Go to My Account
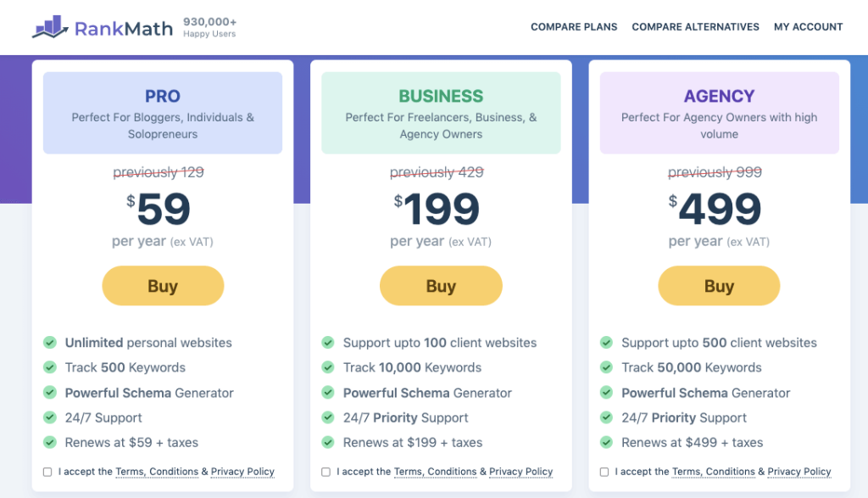 pos(808,26)
